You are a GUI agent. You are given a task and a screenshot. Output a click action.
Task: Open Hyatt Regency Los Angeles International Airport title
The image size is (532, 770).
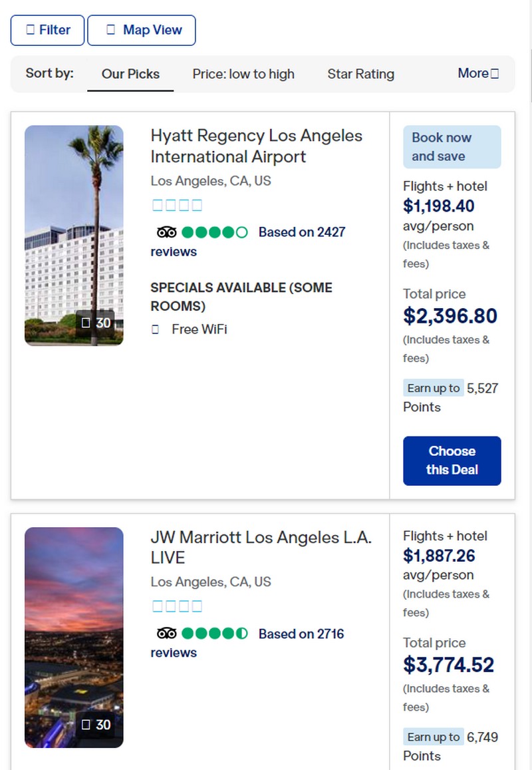[x=256, y=146]
